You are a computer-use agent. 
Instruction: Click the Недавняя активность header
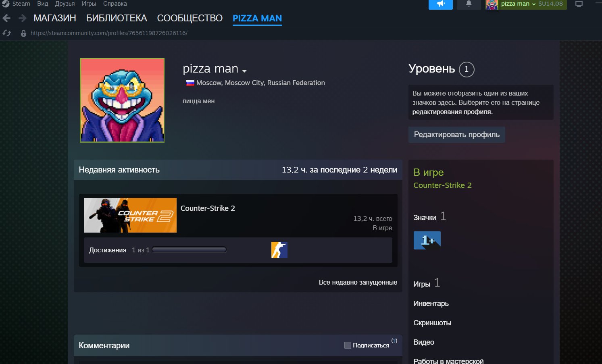pyautogui.click(x=119, y=170)
